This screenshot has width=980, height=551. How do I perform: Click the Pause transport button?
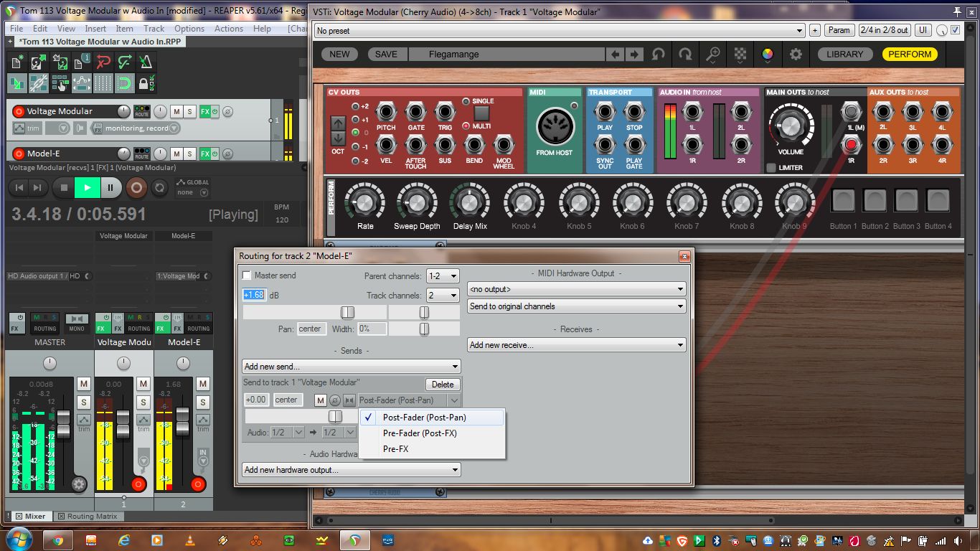click(110, 187)
